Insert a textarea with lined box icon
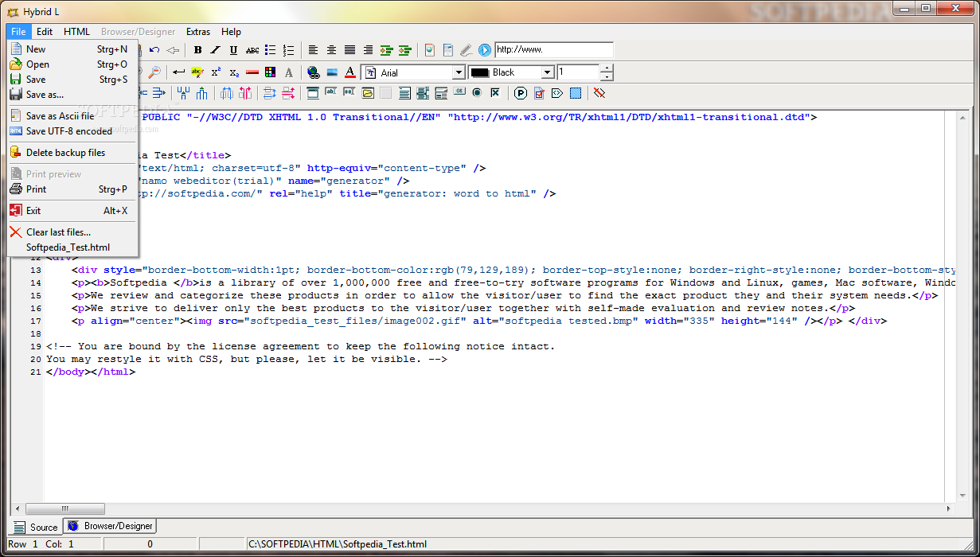Viewport: 980px width, 557px height. 404,93
